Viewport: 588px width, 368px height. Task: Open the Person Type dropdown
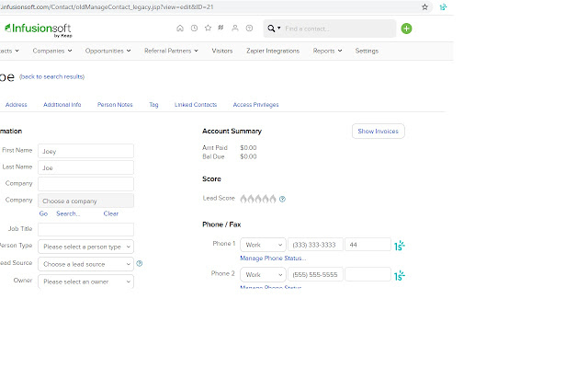(85, 247)
